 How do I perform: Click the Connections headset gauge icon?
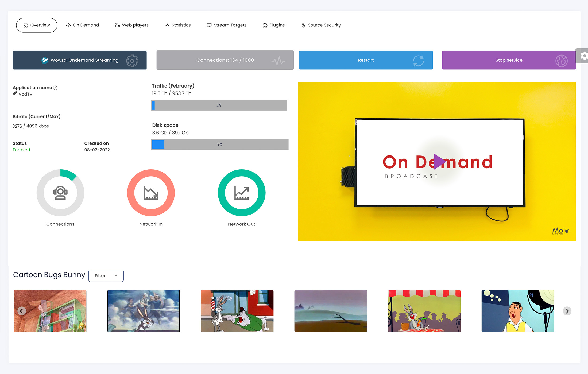(60, 193)
